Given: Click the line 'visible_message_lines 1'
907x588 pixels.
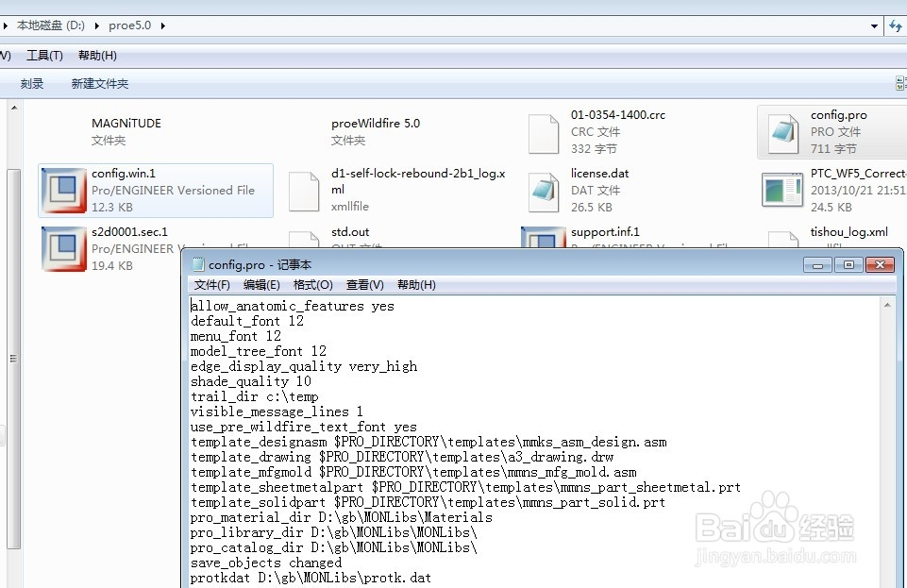Looking at the screenshot, I should click(277, 412).
